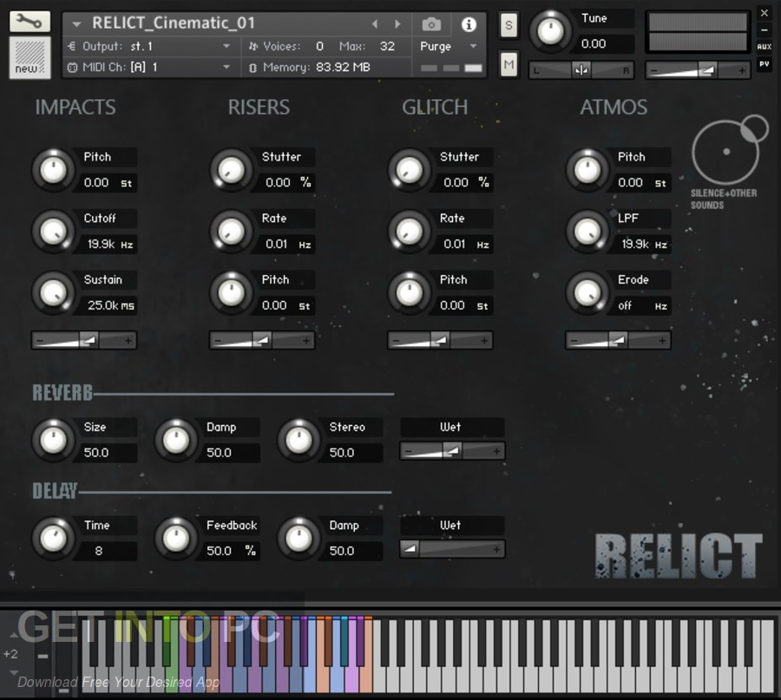Screen dimensions: 781x700
Task: Click the Glitch Stutter knob
Action: click(409, 170)
